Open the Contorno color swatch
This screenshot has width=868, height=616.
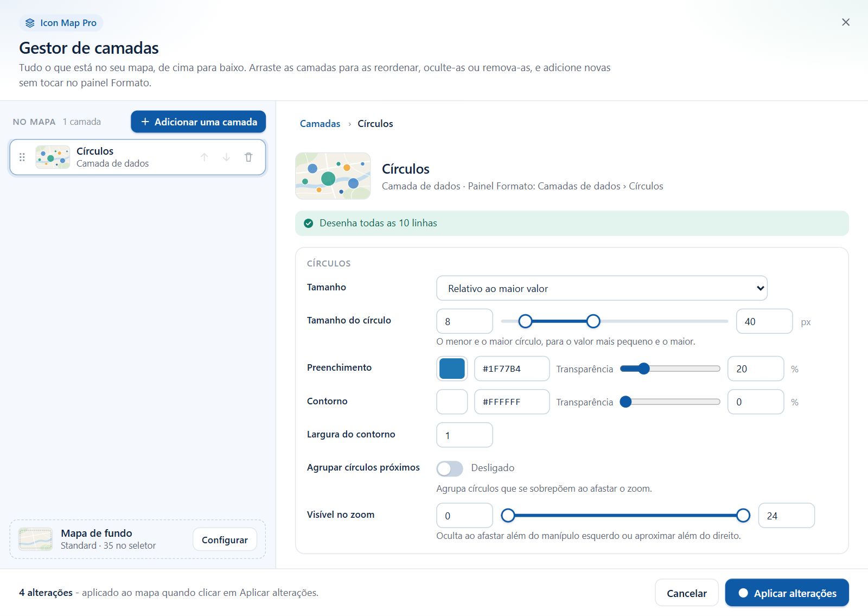point(452,402)
